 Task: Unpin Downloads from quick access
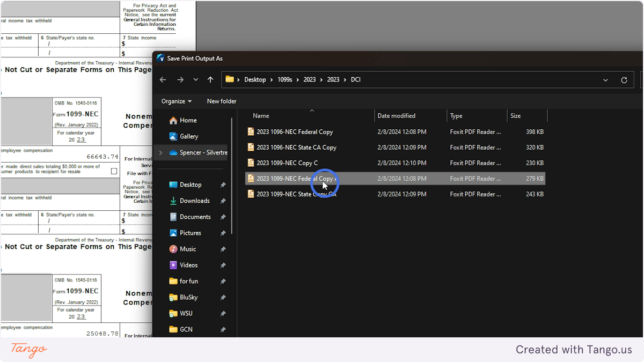coord(223,201)
